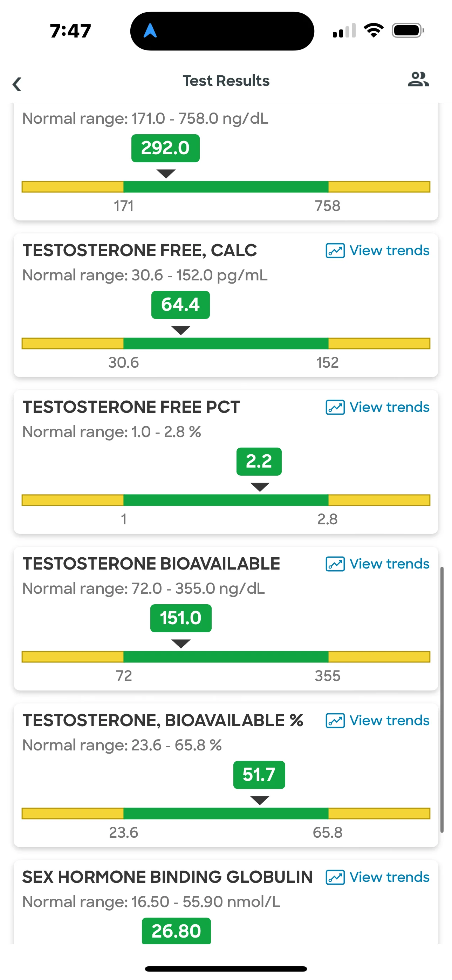Viewport: 452px width, 980px height.
Task: Tap trends chart icon for Testosterone Bioavailable
Action: [x=335, y=564]
